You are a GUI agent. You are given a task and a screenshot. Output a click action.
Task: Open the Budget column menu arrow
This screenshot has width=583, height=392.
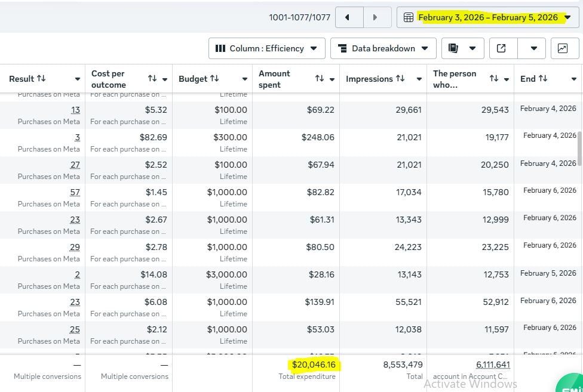click(x=245, y=79)
